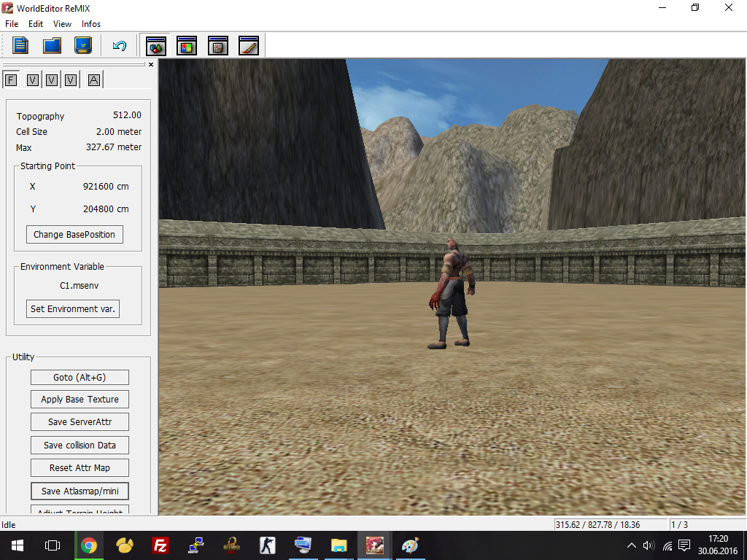Click the Save ServerAttr button
The width and height of the screenshot is (747, 560).
click(80, 422)
